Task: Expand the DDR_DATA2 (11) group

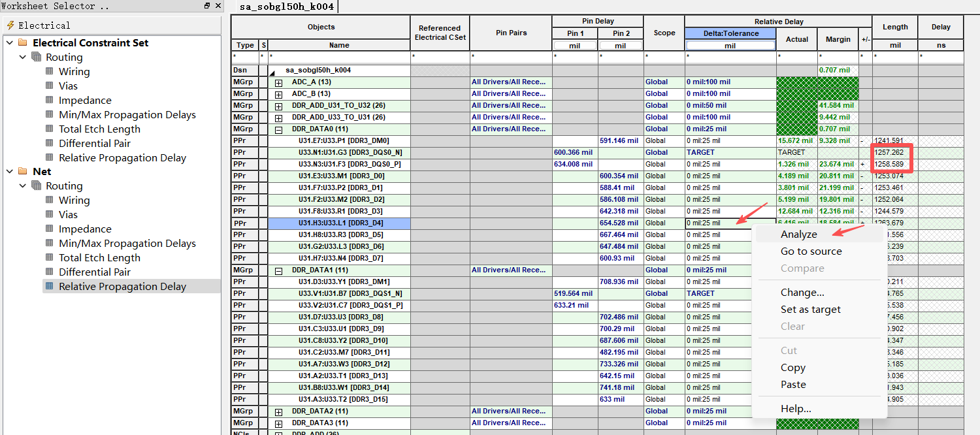Action: pos(278,411)
